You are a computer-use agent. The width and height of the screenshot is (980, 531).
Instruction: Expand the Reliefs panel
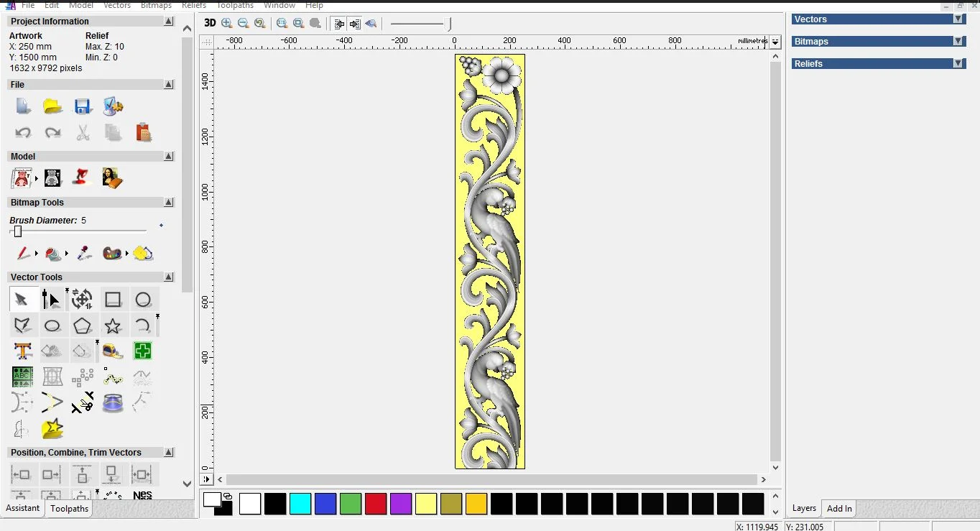[x=958, y=64]
